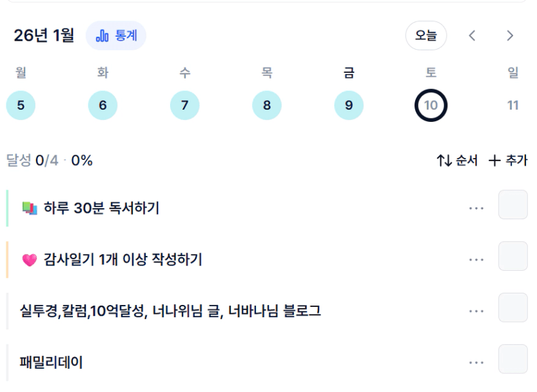
Task: Check the 실투경,칼럼,10억달성 task box
Action: click(x=513, y=308)
